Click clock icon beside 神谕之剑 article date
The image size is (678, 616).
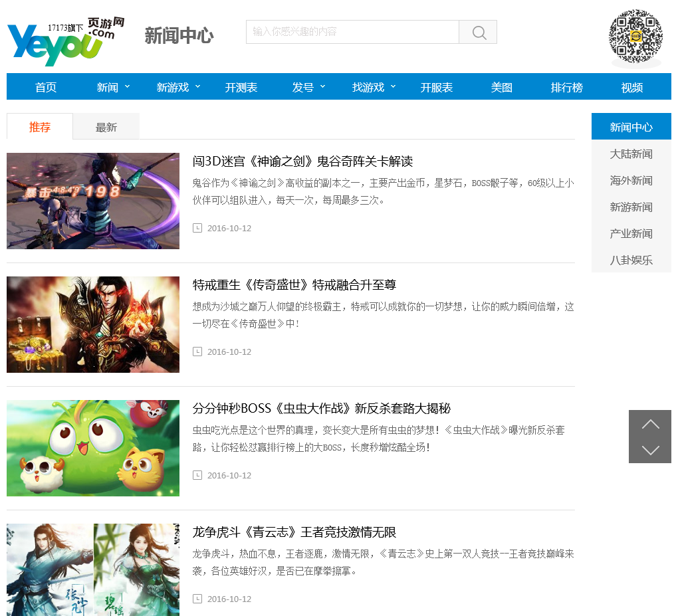tap(197, 228)
